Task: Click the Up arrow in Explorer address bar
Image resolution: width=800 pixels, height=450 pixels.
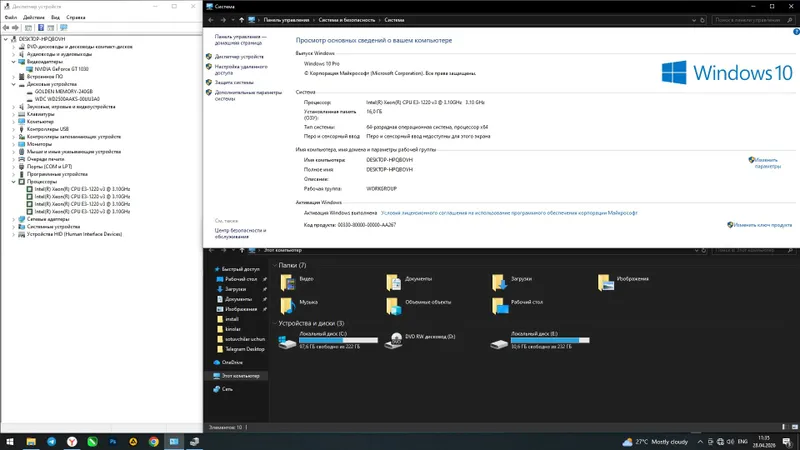Action: click(x=242, y=250)
